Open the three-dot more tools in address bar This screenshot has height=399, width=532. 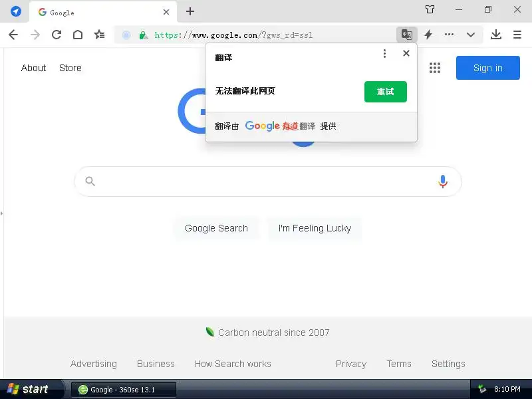pos(449,35)
